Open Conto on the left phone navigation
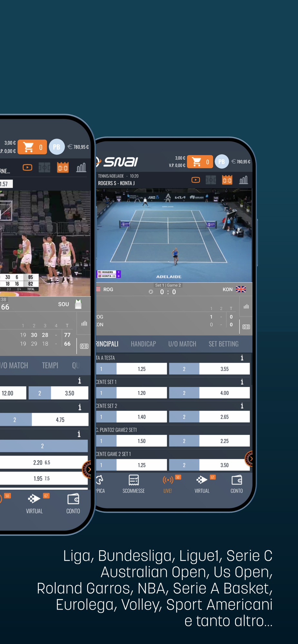The height and width of the screenshot is (644, 298). tap(73, 504)
